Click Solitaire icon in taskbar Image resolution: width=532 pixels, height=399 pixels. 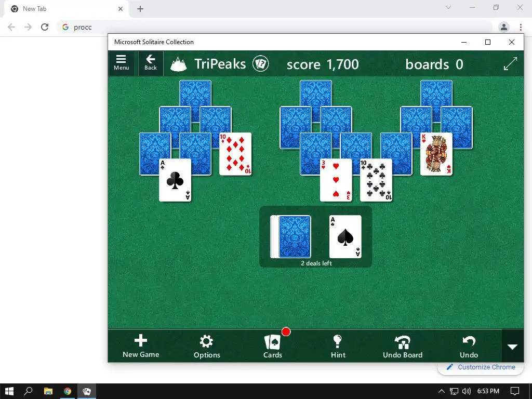point(87,391)
